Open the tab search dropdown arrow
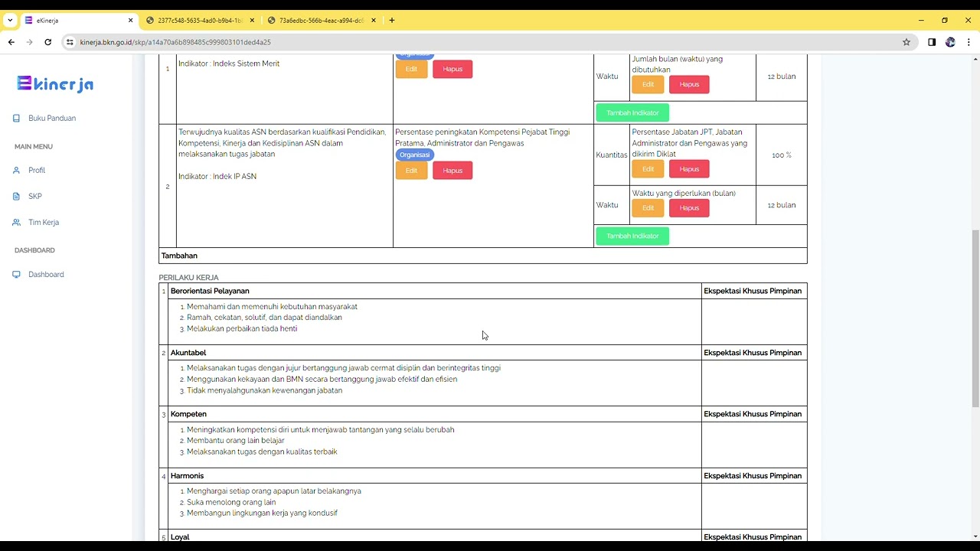The image size is (980, 551). click(10, 21)
